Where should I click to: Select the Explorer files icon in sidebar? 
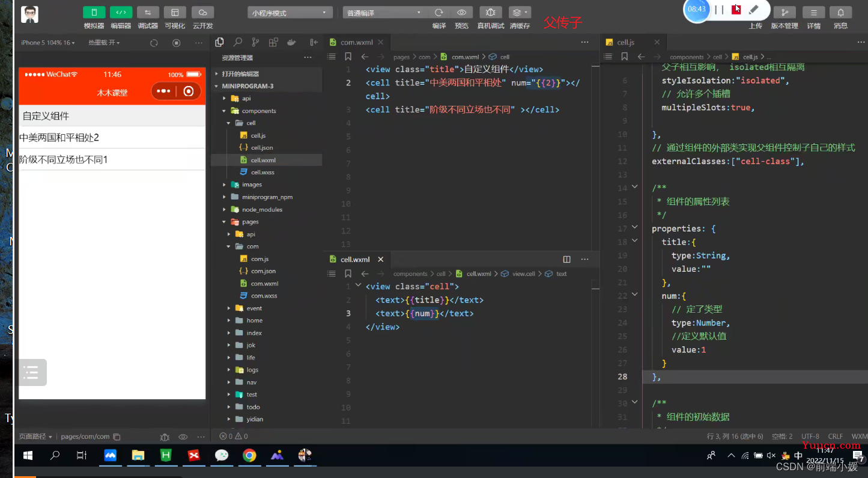tap(220, 42)
